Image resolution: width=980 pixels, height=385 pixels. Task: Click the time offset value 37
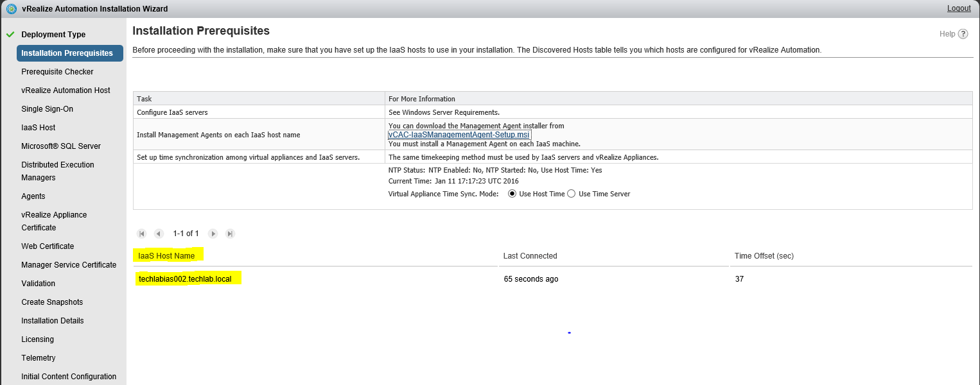click(740, 279)
